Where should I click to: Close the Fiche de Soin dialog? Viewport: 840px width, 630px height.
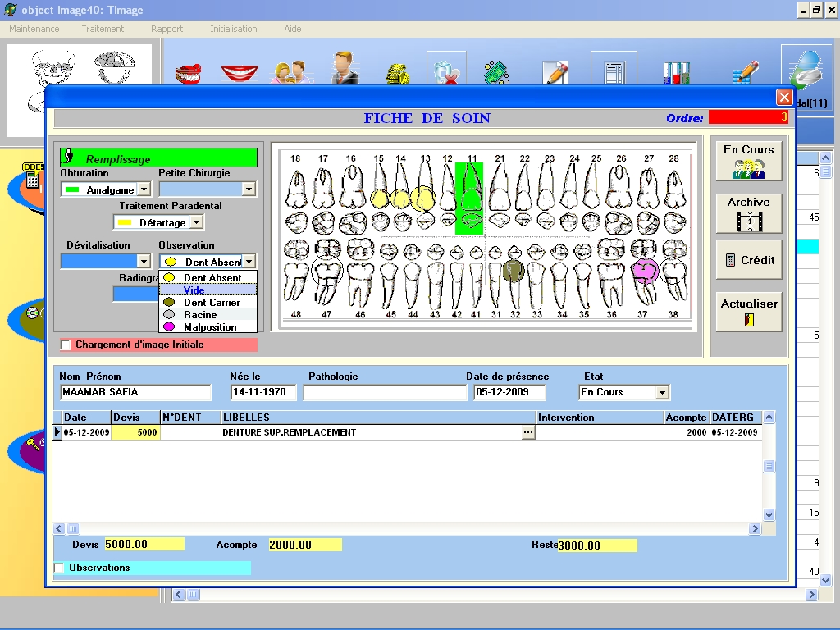coord(783,97)
